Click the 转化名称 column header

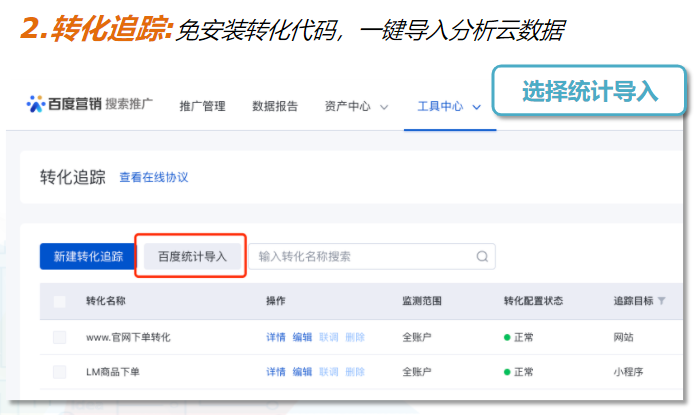[x=106, y=301]
